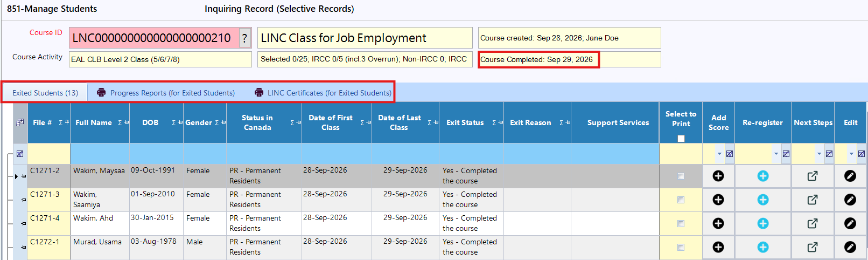Image resolution: width=868 pixels, height=260 pixels.
Task: Open Re-register filter dropdown
Action: [776, 154]
